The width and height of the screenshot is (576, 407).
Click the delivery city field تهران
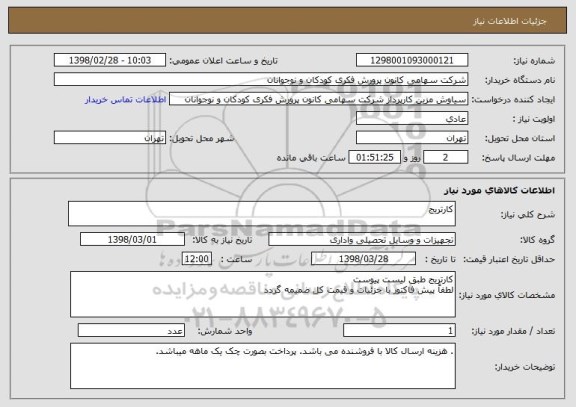110,138
